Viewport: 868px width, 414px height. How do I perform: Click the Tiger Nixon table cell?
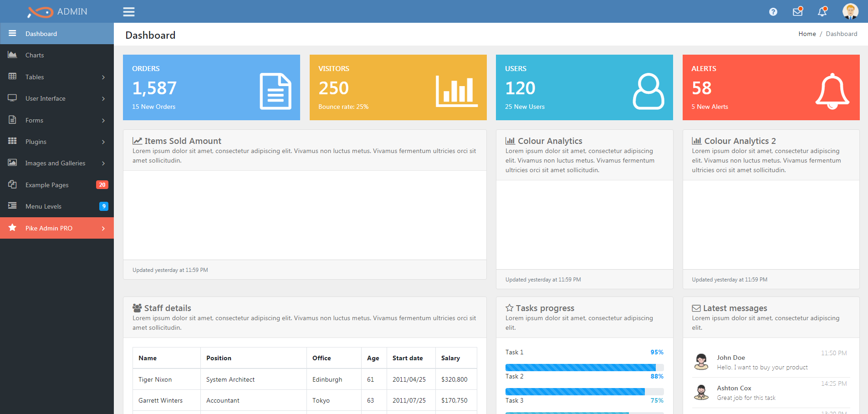coord(167,379)
